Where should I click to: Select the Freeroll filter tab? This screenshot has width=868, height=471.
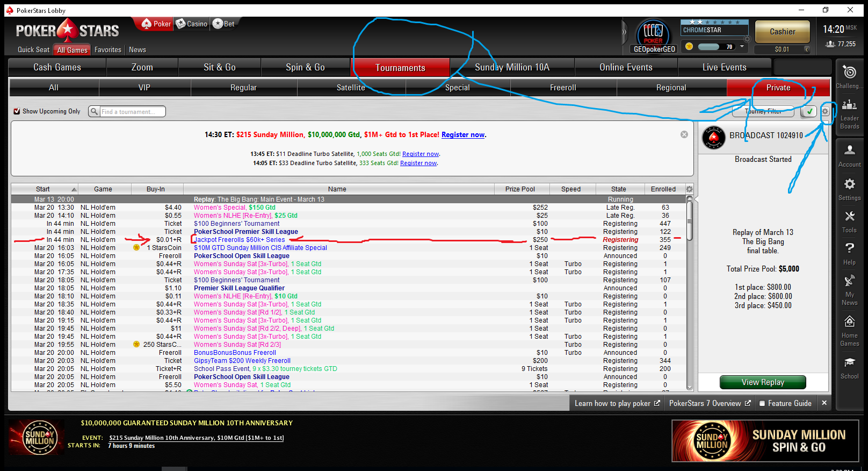[563, 88]
